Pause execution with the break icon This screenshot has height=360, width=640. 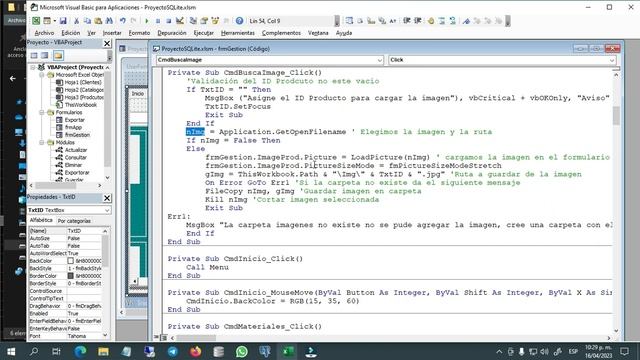click(158, 21)
